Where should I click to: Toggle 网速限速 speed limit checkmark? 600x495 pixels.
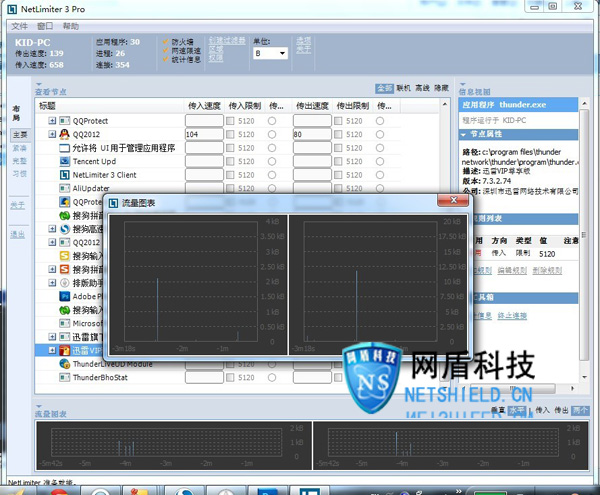pyautogui.click(x=166, y=50)
